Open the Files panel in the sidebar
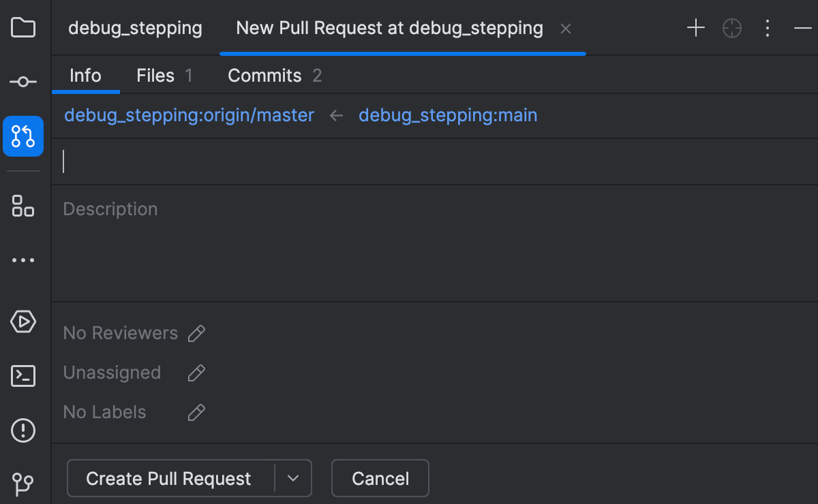Image resolution: width=818 pixels, height=504 pixels. [22, 27]
